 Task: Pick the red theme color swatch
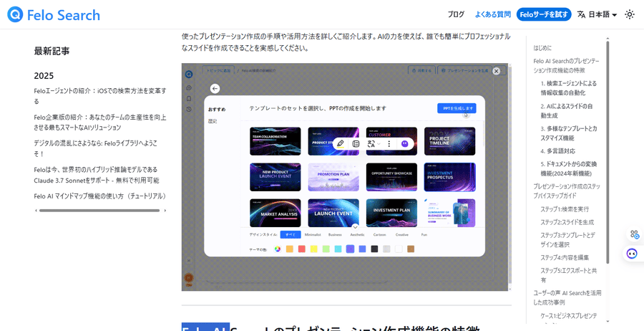302,249
